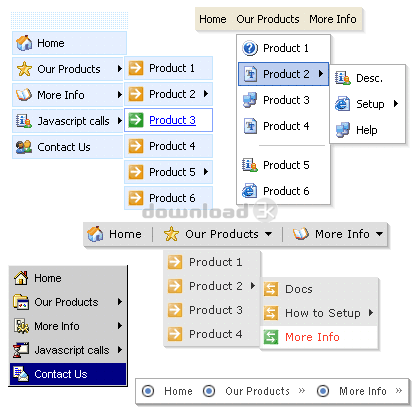The width and height of the screenshot is (420, 420).
Task: Select the radio button before Home
Action: [148, 391]
